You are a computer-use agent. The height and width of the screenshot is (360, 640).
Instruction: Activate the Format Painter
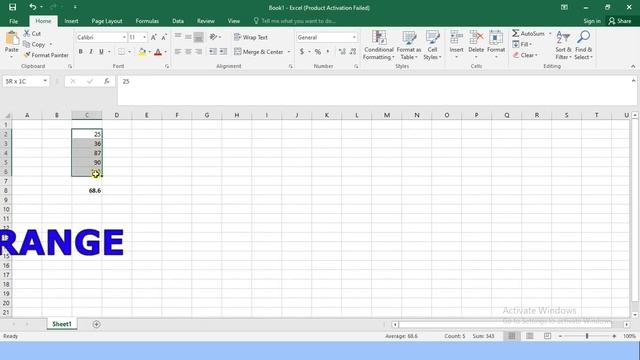(46, 55)
